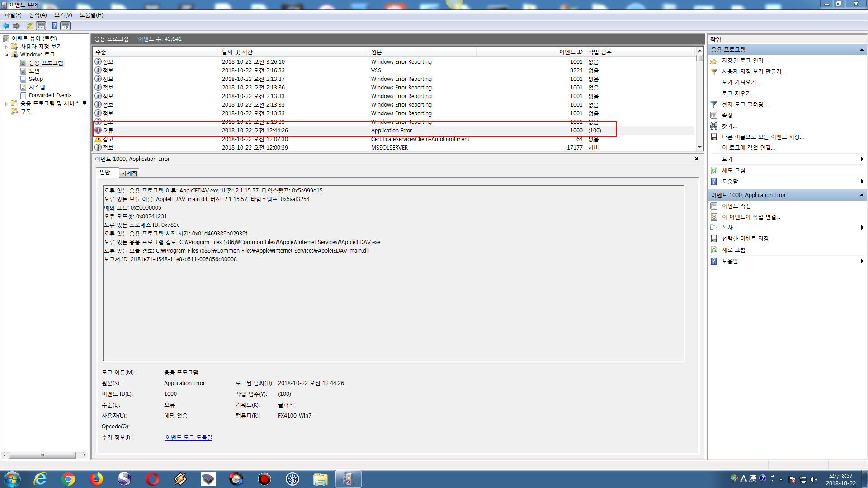
Task: Expand the 복사 submenu in actions
Action: pyautogui.click(x=862, y=228)
